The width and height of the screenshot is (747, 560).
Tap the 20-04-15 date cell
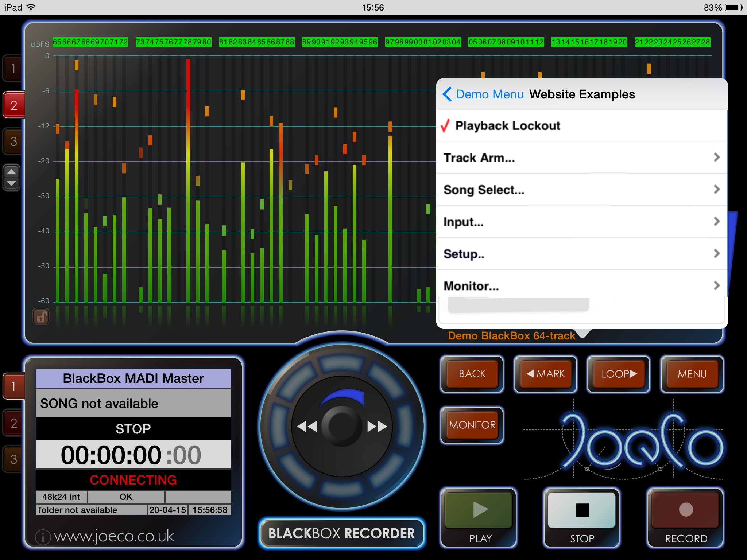(x=168, y=510)
